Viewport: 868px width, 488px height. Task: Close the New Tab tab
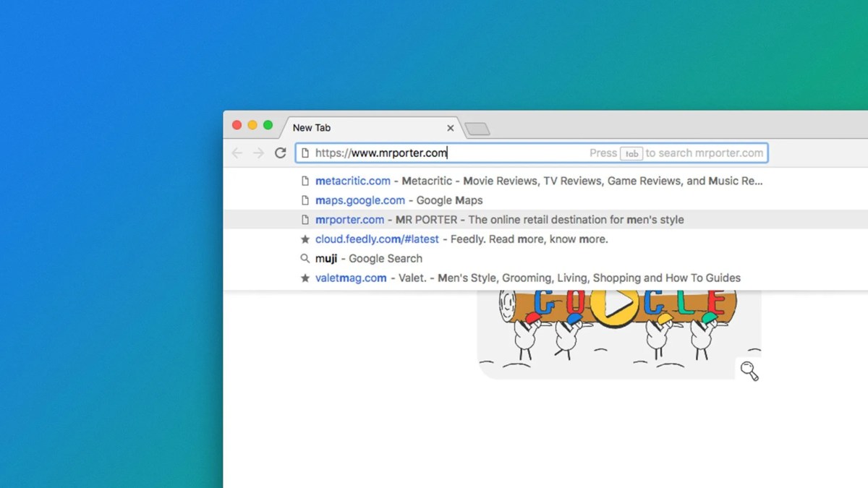(450, 128)
